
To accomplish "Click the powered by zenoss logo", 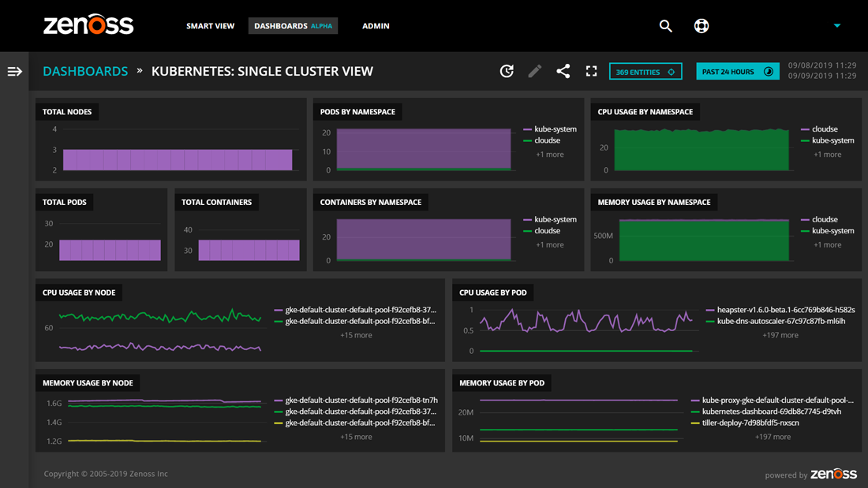I will coord(834,474).
